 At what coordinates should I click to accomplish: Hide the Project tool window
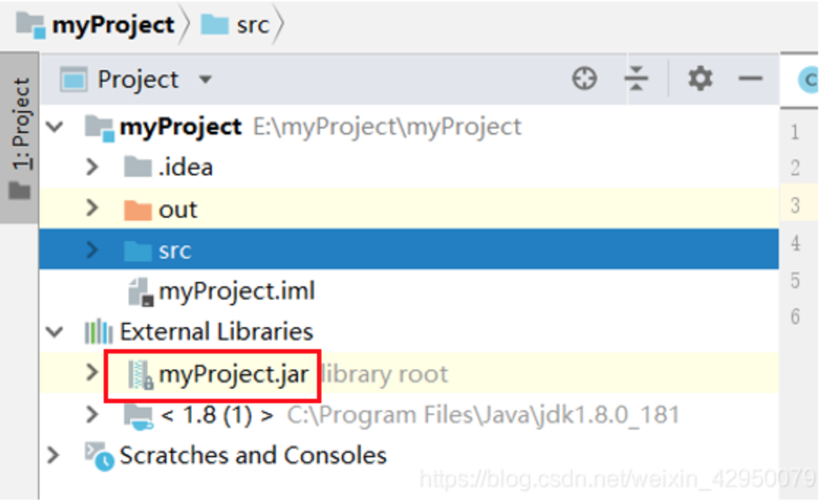tap(750, 79)
